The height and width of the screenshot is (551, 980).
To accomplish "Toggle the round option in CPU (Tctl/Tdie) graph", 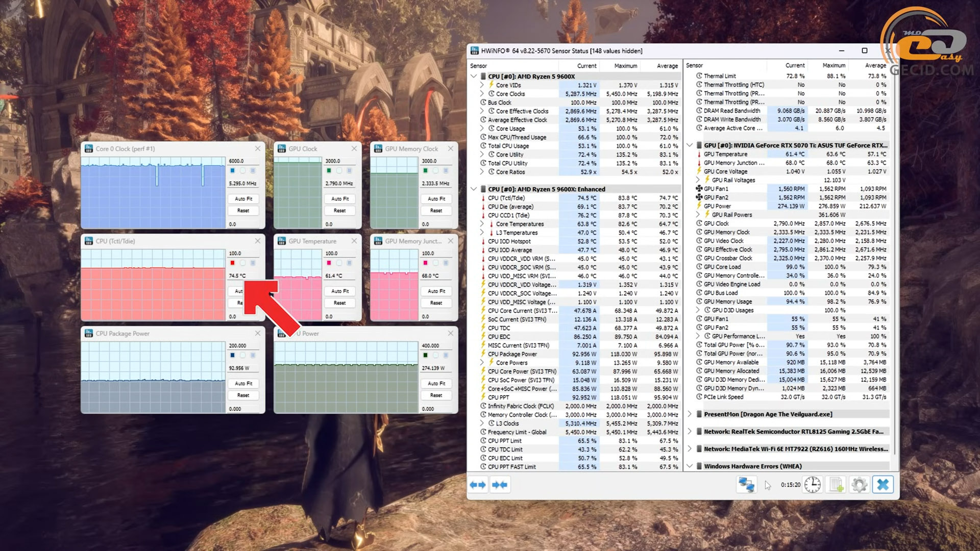I will [242, 263].
